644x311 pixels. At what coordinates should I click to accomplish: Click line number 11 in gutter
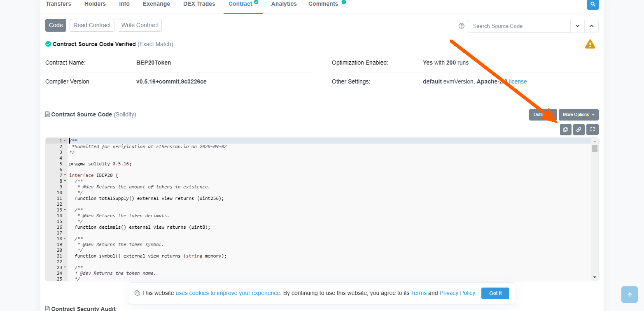[59, 198]
